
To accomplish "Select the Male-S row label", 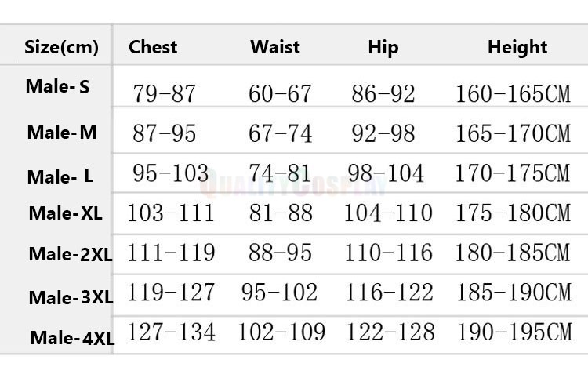I will click(x=57, y=86).
